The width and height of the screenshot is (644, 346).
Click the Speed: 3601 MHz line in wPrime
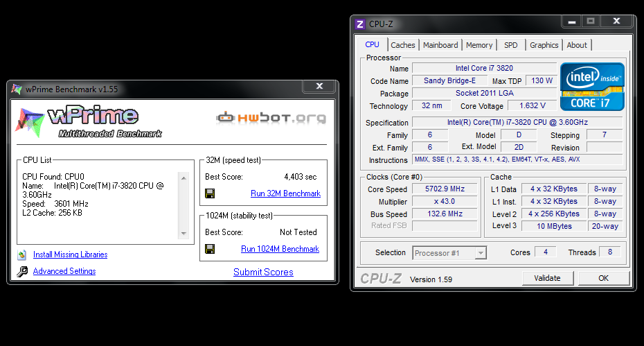[55, 204]
